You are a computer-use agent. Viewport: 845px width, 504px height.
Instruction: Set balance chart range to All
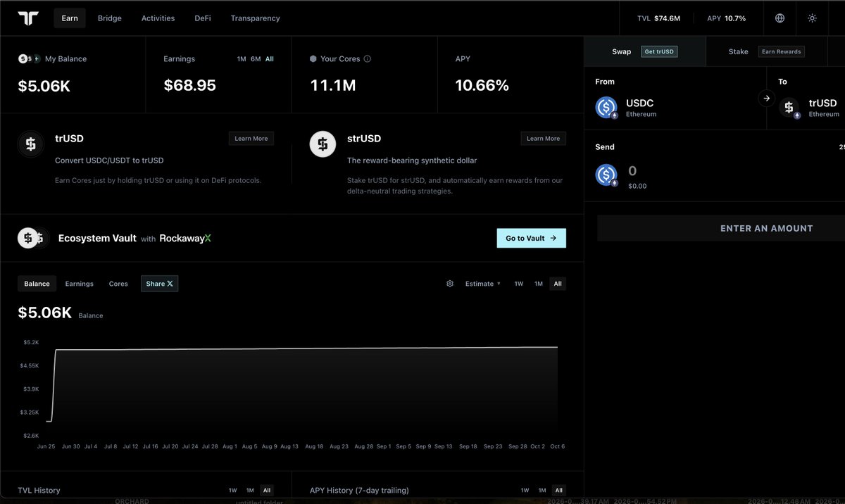click(558, 284)
